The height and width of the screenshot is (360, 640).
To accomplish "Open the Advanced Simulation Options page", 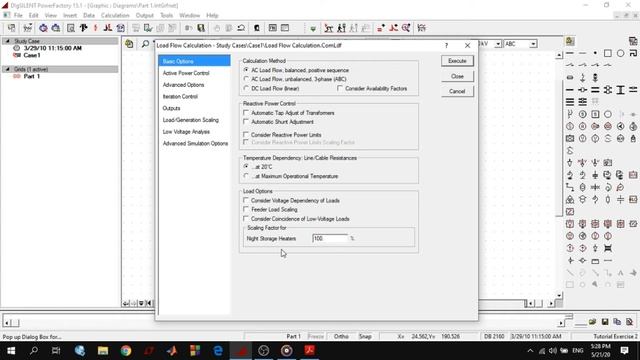I will (195, 144).
